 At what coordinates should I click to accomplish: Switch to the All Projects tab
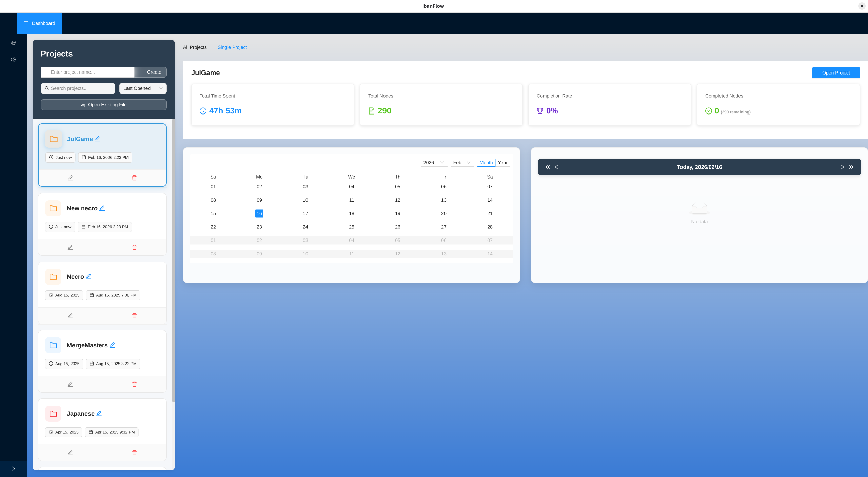point(195,47)
